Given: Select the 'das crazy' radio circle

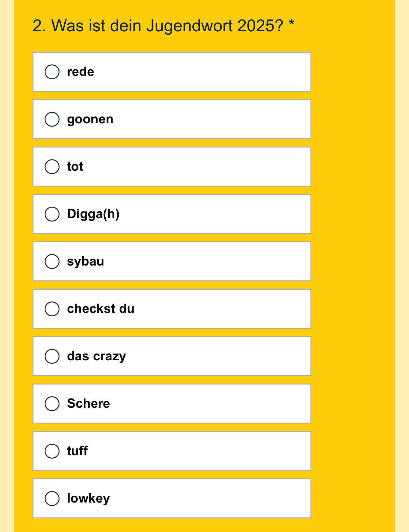Looking at the screenshot, I should [x=52, y=356].
